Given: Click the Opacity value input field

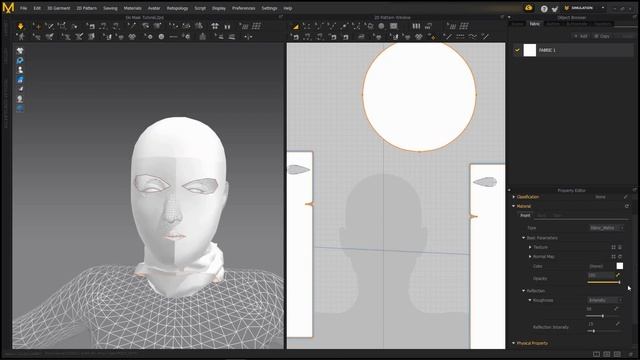Looking at the screenshot, I should [x=600, y=275].
